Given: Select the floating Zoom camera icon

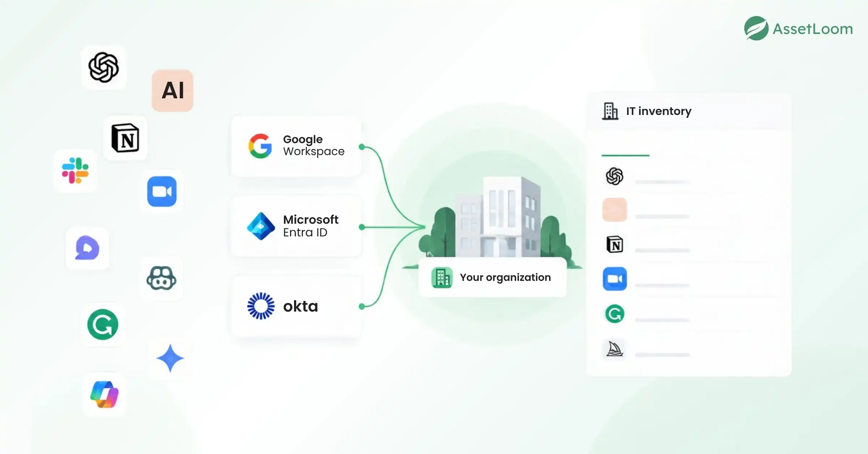Looking at the screenshot, I should [x=162, y=192].
